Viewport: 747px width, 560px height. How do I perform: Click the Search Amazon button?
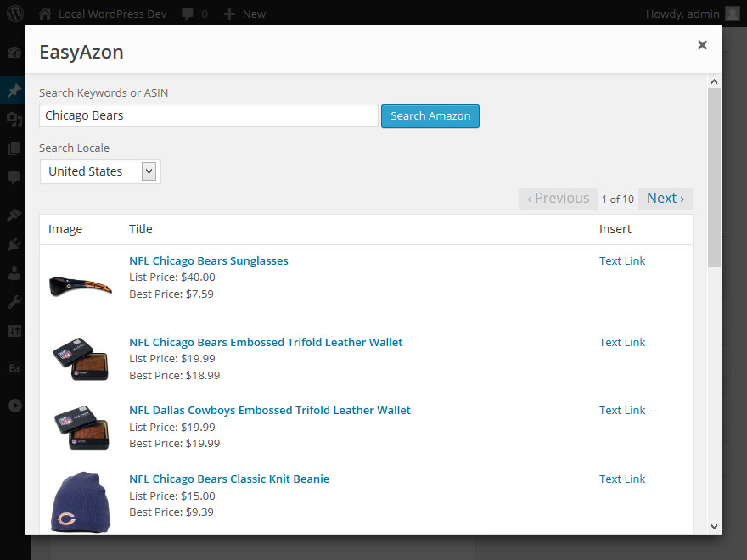430,116
